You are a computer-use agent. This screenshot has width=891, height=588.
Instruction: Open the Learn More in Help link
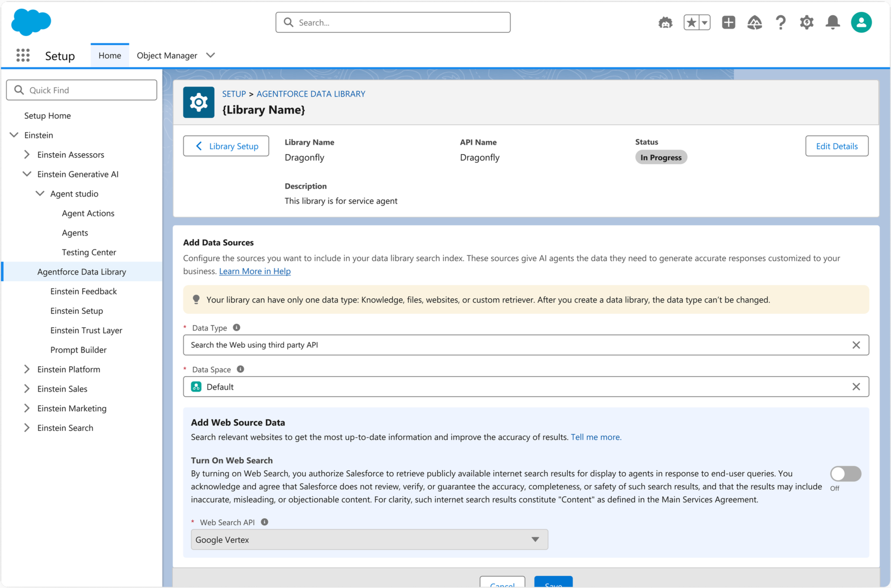tap(255, 271)
